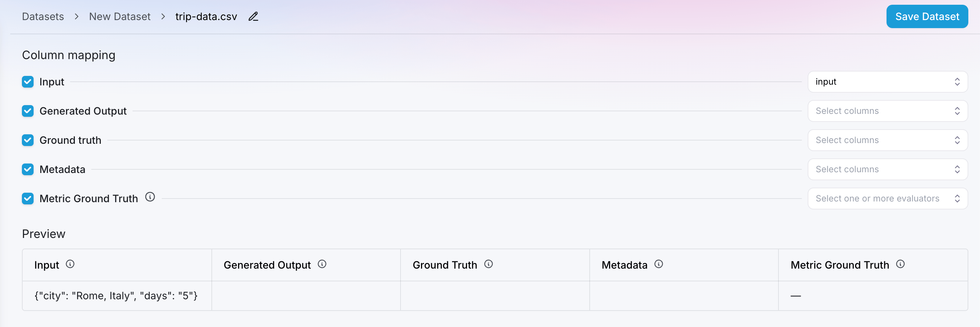
Task: Uncheck the Metadata mapping checkbox
Action: coord(28,170)
